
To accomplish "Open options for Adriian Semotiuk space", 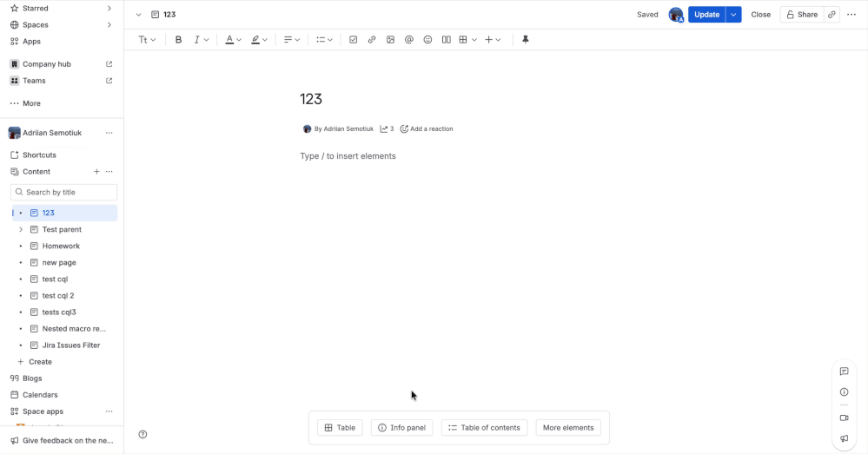I will 109,133.
